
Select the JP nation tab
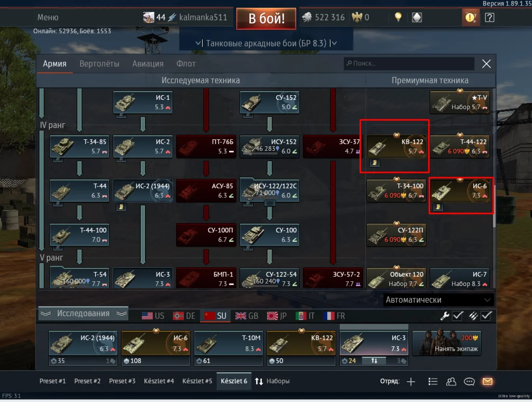pos(276,316)
